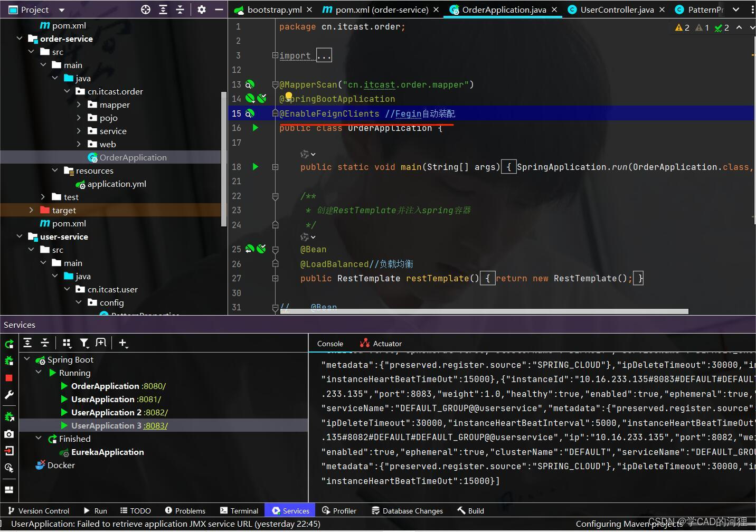Switch to bootstrap.yml tab
The height and width of the screenshot is (532, 756).
pyautogui.click(x=274, y=9)
